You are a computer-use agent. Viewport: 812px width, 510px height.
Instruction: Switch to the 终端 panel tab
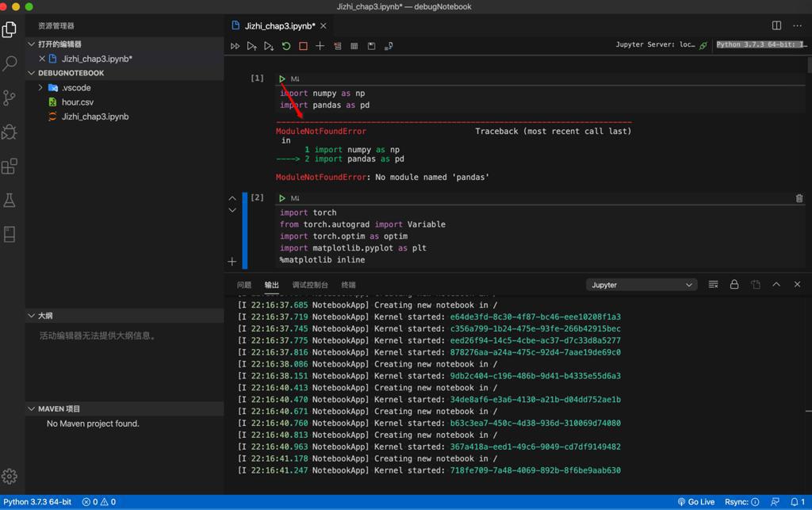click(348, 285)
